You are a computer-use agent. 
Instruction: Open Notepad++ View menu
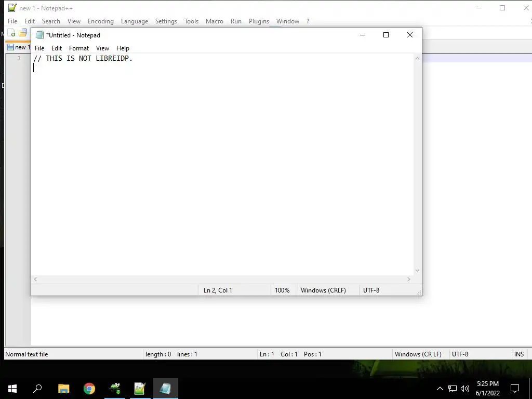(x=74, y=21)
